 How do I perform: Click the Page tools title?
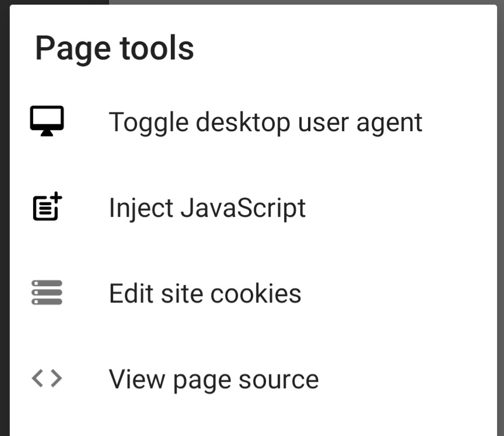[x=114, y=48]
